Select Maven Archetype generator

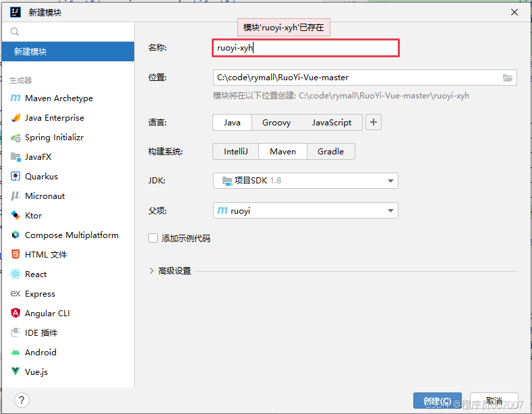68,98
